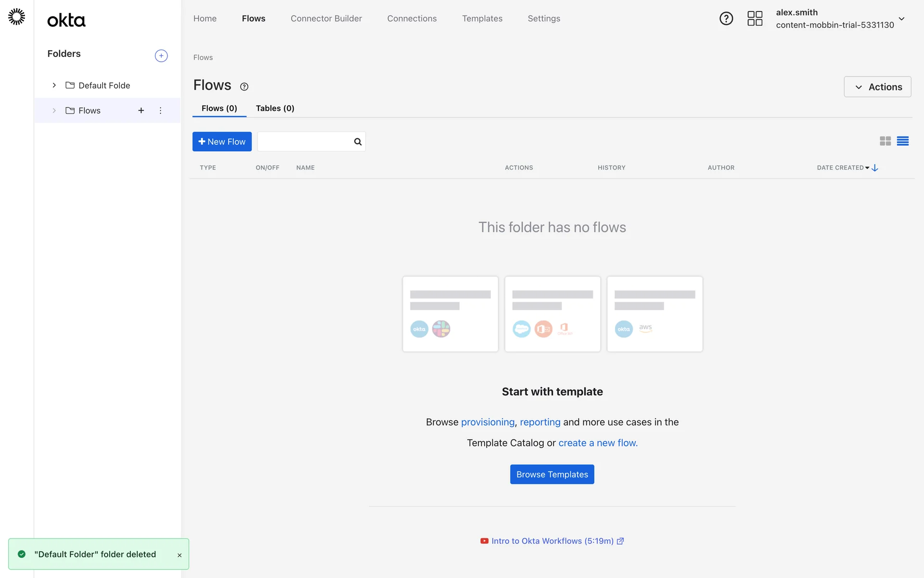Switch to list view layout
924x578 pixels.
902,141
